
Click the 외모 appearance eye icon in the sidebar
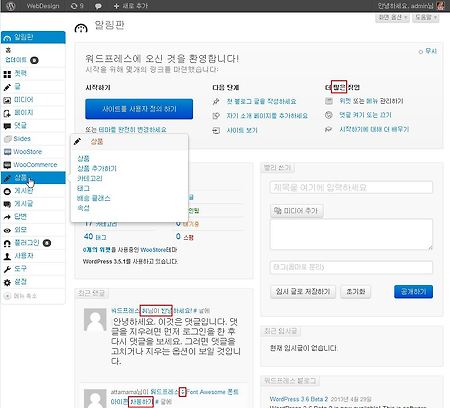tap(7, 230)
